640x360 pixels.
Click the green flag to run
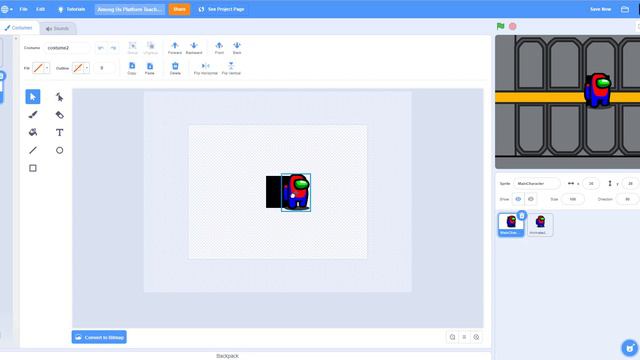500,27
